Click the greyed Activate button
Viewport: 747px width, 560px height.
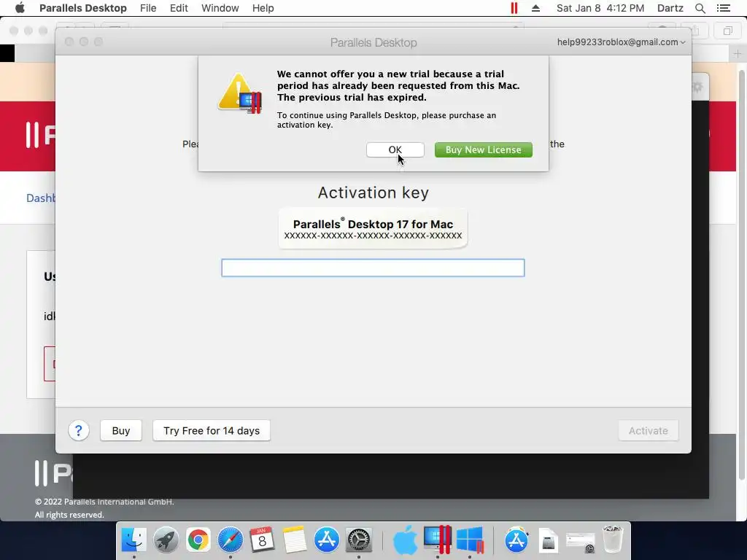[x=648, y=430]
